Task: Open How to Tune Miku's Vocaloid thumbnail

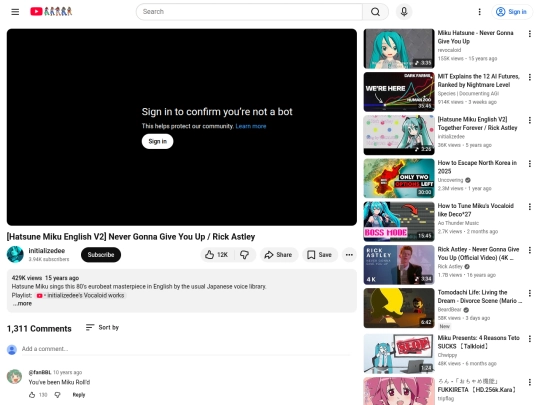Action: [x=399, y=221]
